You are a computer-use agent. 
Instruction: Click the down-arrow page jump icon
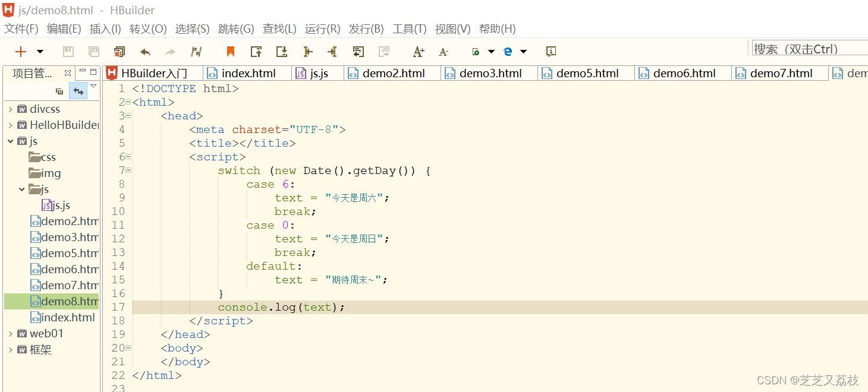point(282,52)
